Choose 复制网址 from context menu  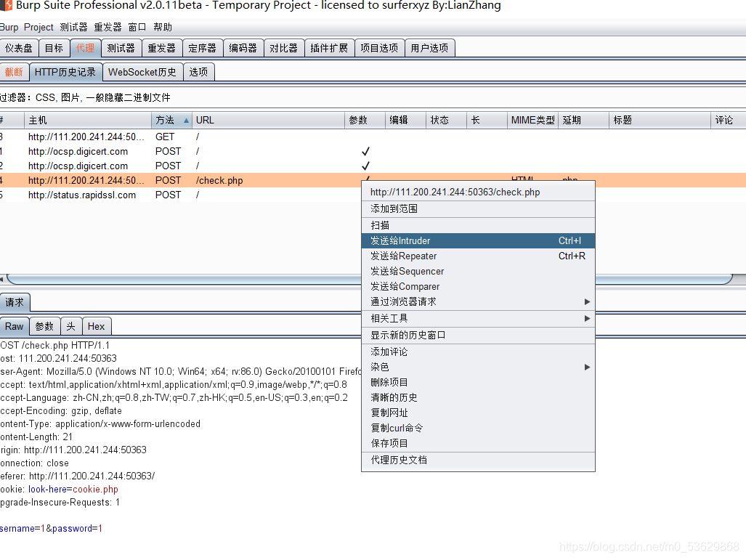(478, 413)
